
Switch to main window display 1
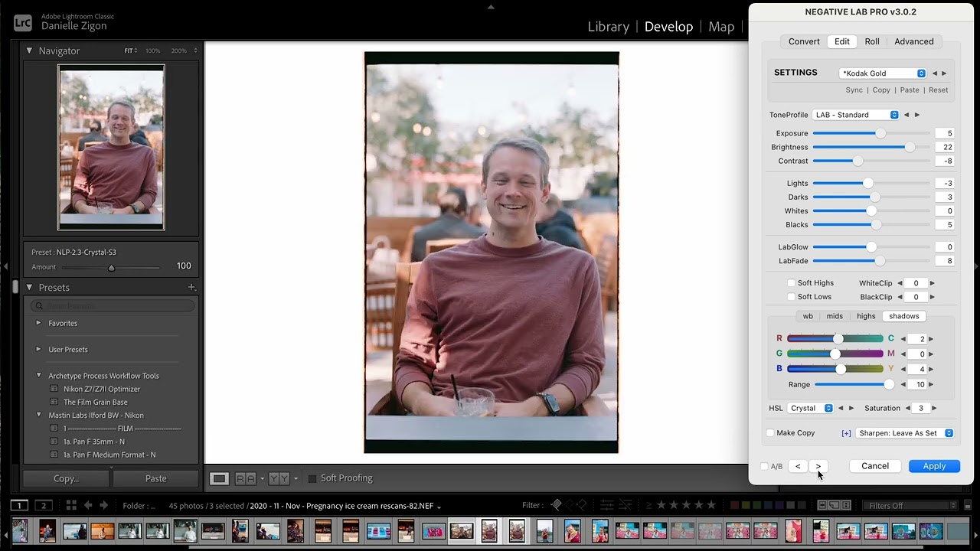[x=19, y=505]
